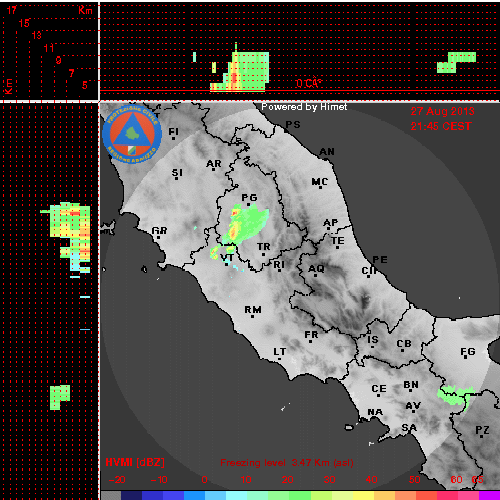Image resolution: width=500 pixels, height=500 pixels.
Task: Click the LT city label
Action: (280, 352)
